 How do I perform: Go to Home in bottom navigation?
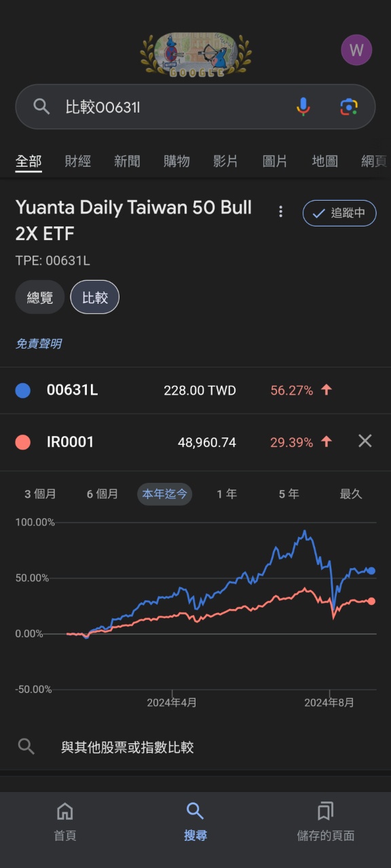(65, 821)
